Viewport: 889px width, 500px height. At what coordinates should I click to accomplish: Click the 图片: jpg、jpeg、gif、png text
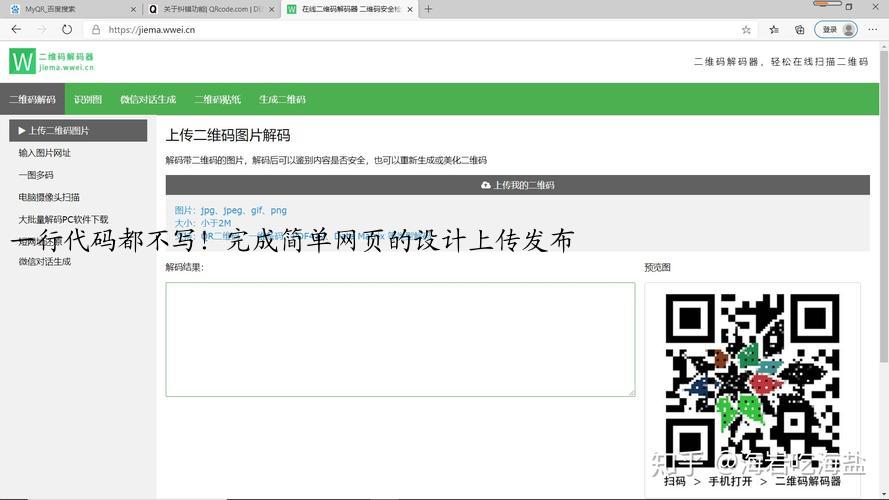click(231, 210)
